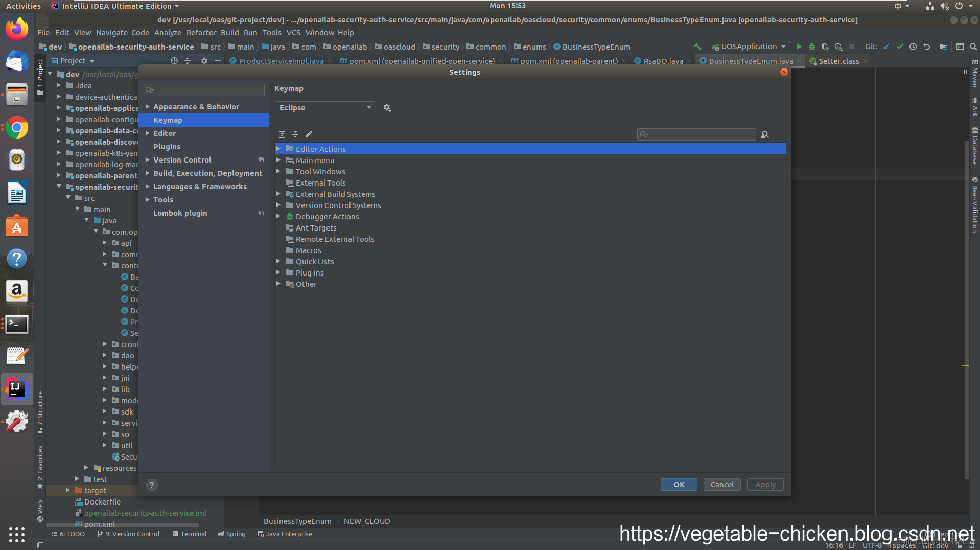
Task: Find actions by shortcut icon
Action: [765, 134]
